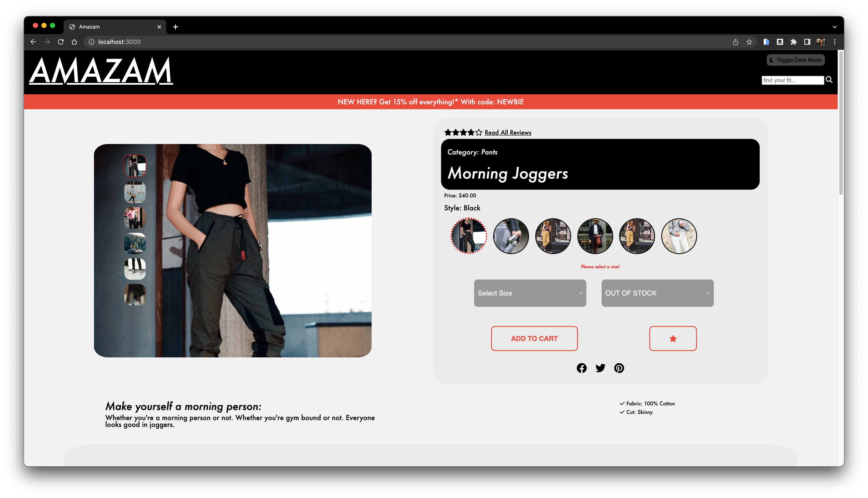Share product via Twitter bird icon
Viewport: 868px width, 498px height.
[600, 368]
